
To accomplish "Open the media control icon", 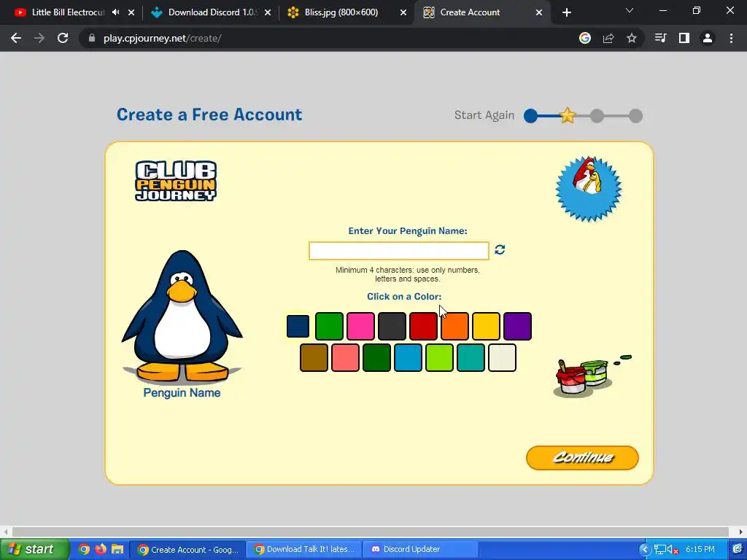I will pos(661,38).
